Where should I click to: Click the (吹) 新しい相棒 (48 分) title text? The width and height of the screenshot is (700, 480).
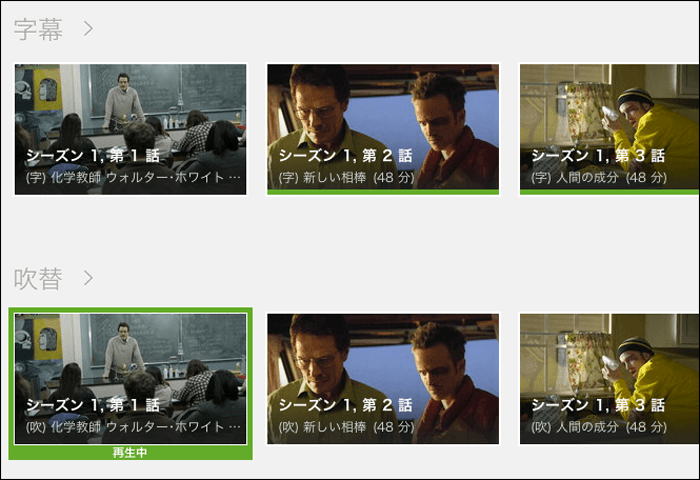pos(346,427)
